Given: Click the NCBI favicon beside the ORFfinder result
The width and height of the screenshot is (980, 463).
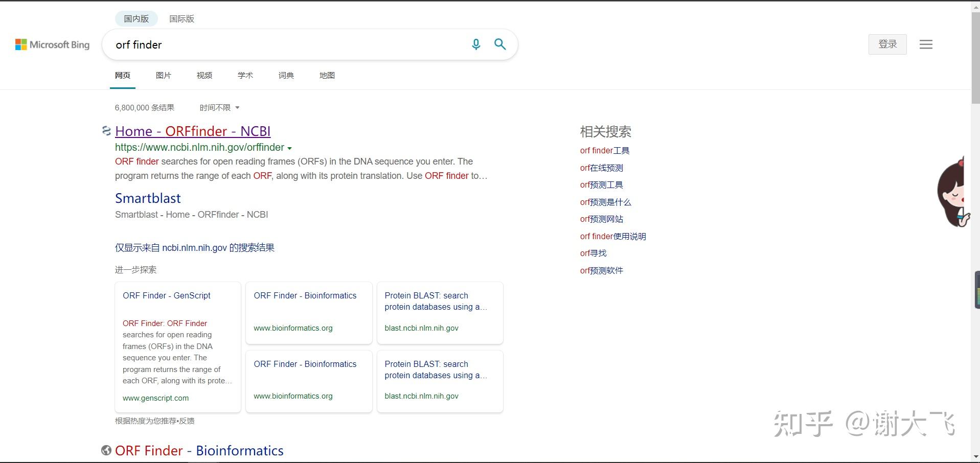Looking at the screenshot, I should (x=106, y=131).
